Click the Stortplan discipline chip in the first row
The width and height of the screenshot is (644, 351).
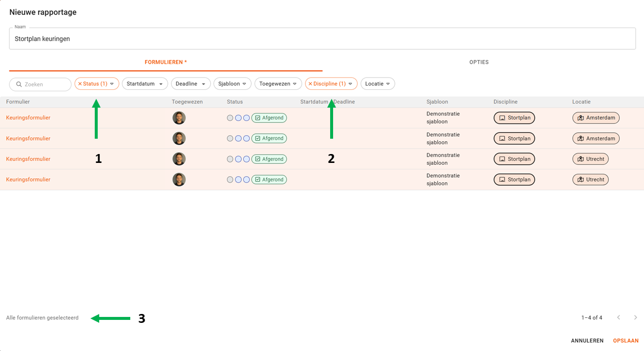click(x=514, y=118)
